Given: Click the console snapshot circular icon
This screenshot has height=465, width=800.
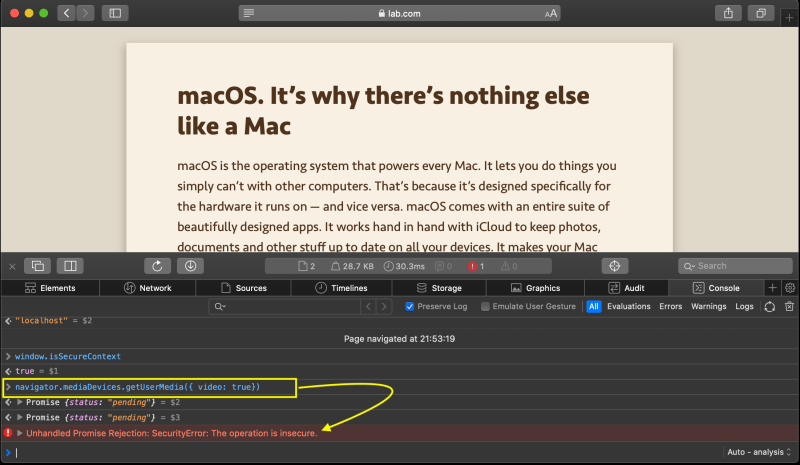Looking at the screenshot, I should coord(770,306).
